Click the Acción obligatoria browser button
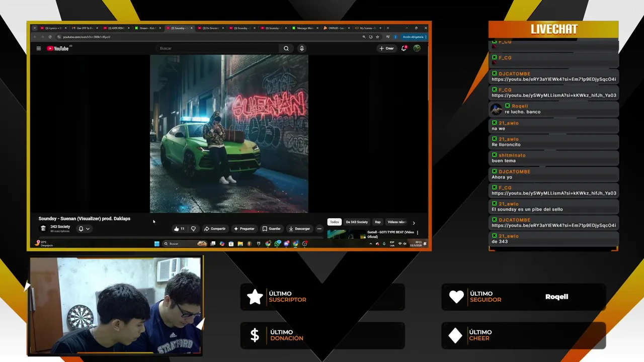 coord(413,37)
